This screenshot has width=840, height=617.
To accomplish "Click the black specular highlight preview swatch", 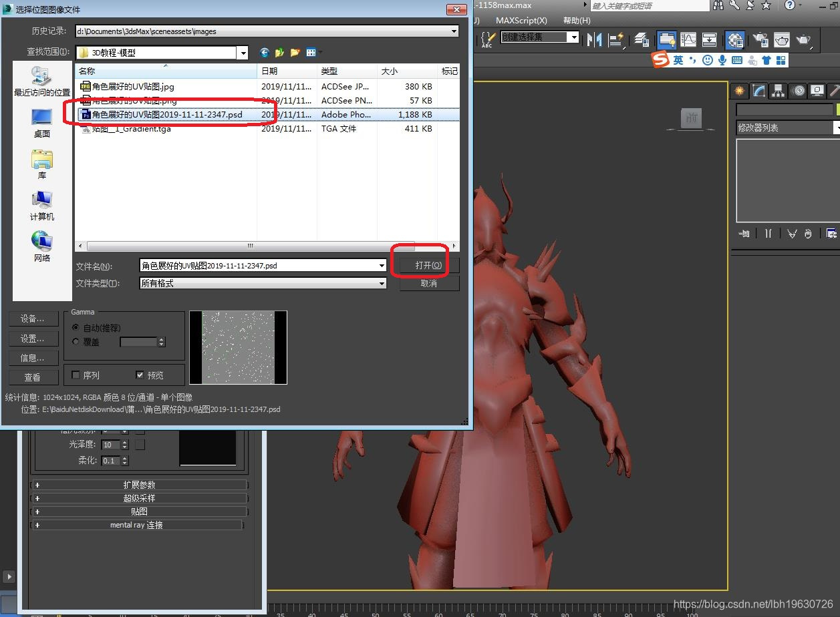I will click(x=208, y=448).
